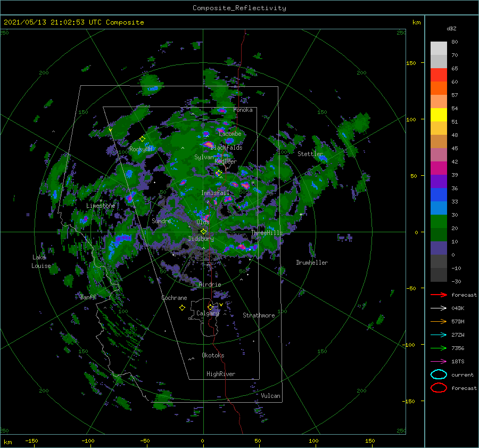
Task: Click the Okotoks city label
Action: pyautogui.click(x=213, y=355)
